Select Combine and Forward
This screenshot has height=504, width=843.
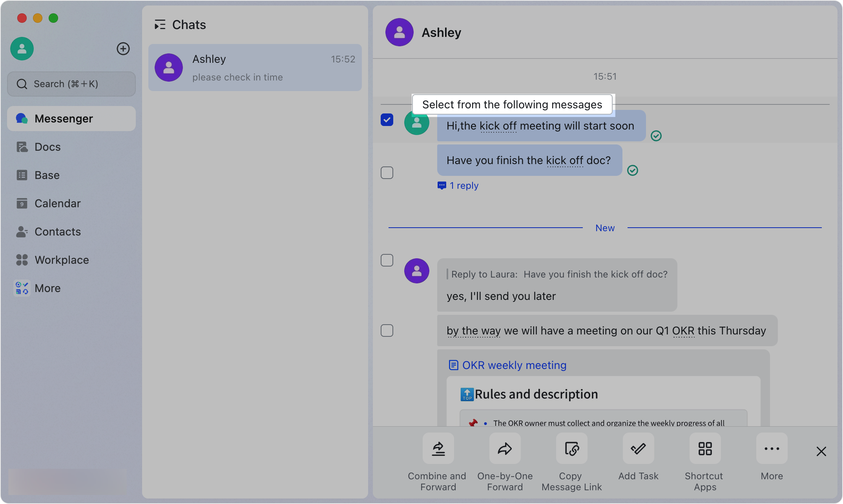click(x=437, y=449)
